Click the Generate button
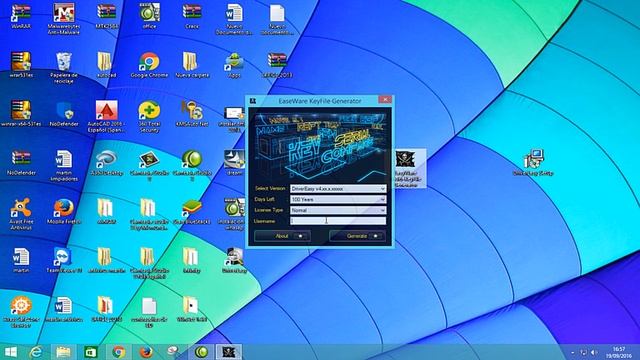The image size is (640, 360). pyautogui.click(x=357, y=236)
